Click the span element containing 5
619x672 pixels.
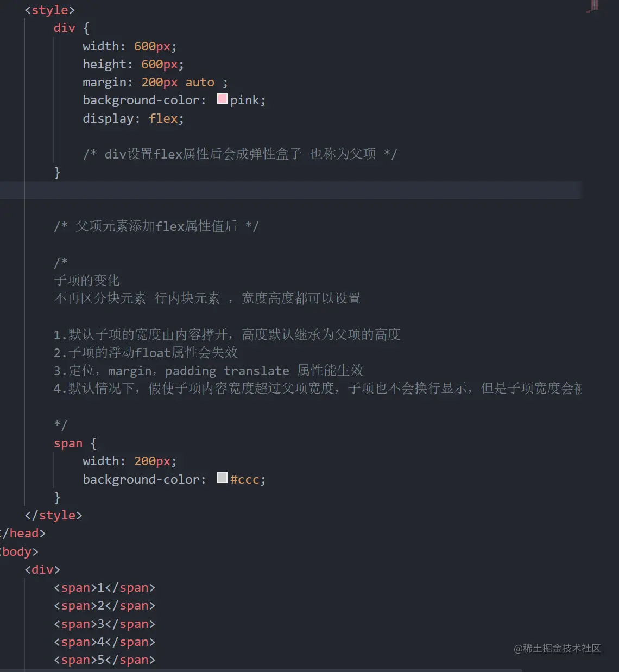[x=104, y=660]
